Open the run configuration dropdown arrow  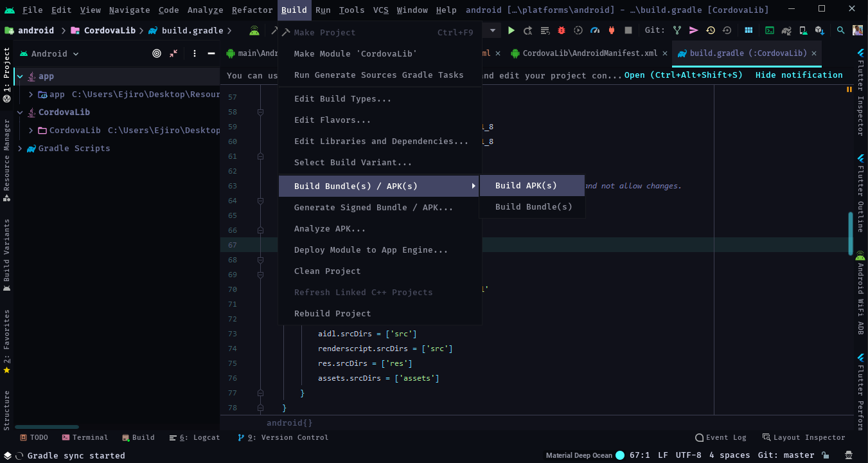click(493, 30)
